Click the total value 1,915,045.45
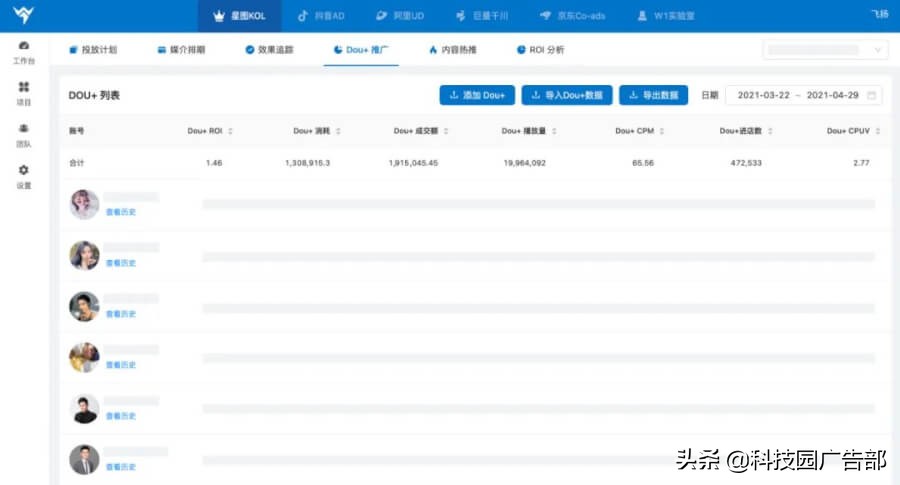The width and height of the screenshot is (900, 485). coord(413,163)
